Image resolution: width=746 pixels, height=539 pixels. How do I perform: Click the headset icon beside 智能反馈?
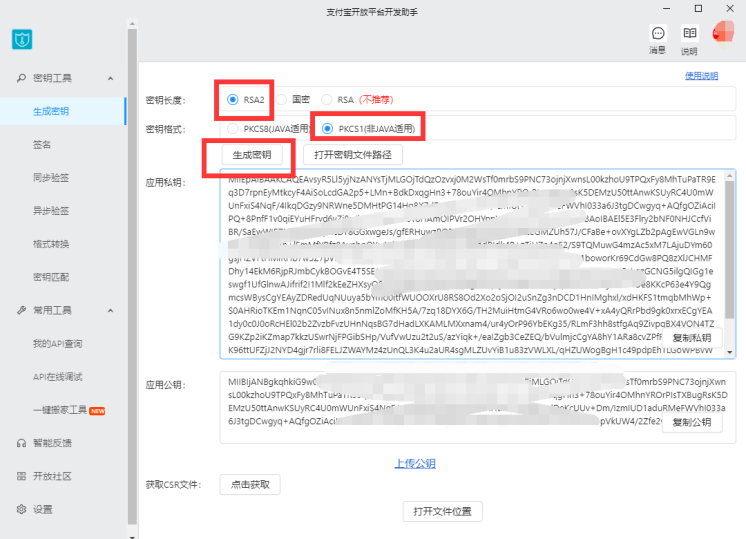21,443
